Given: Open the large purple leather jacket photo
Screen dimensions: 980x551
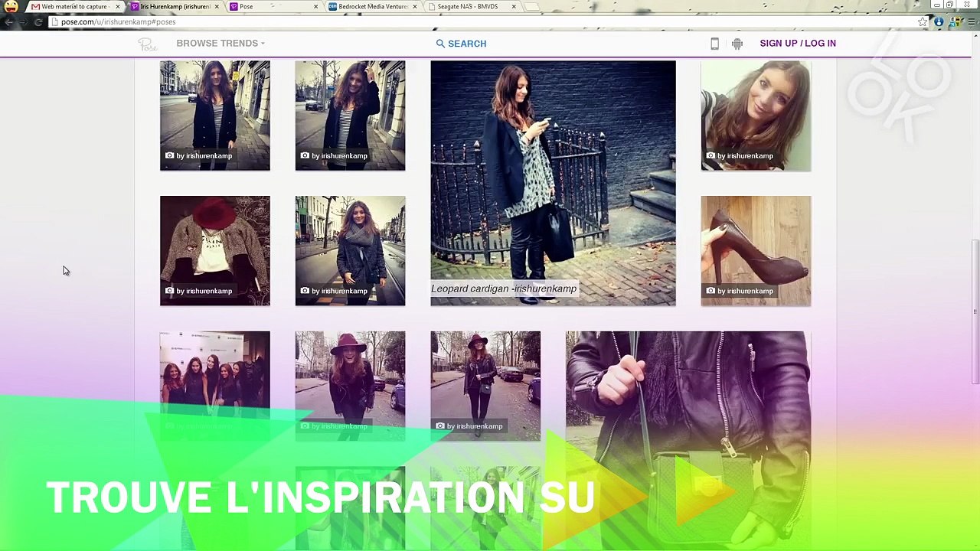Looking at the screenshot, I should click(688, 440).
